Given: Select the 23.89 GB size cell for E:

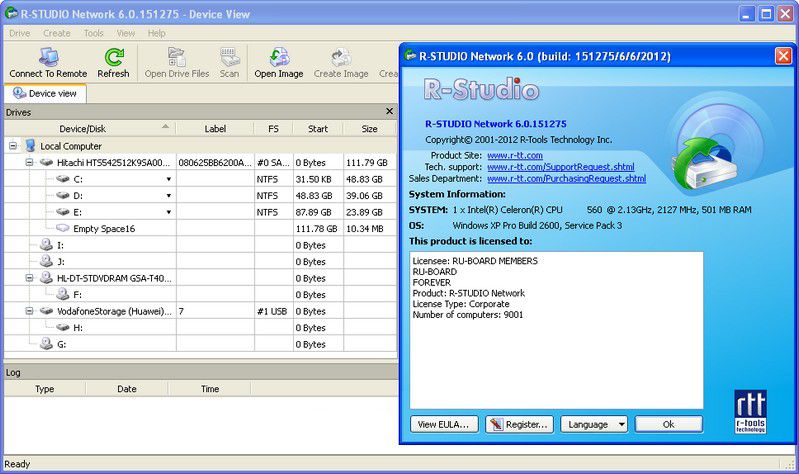Looking at the screenshot, I should (370, 212).
